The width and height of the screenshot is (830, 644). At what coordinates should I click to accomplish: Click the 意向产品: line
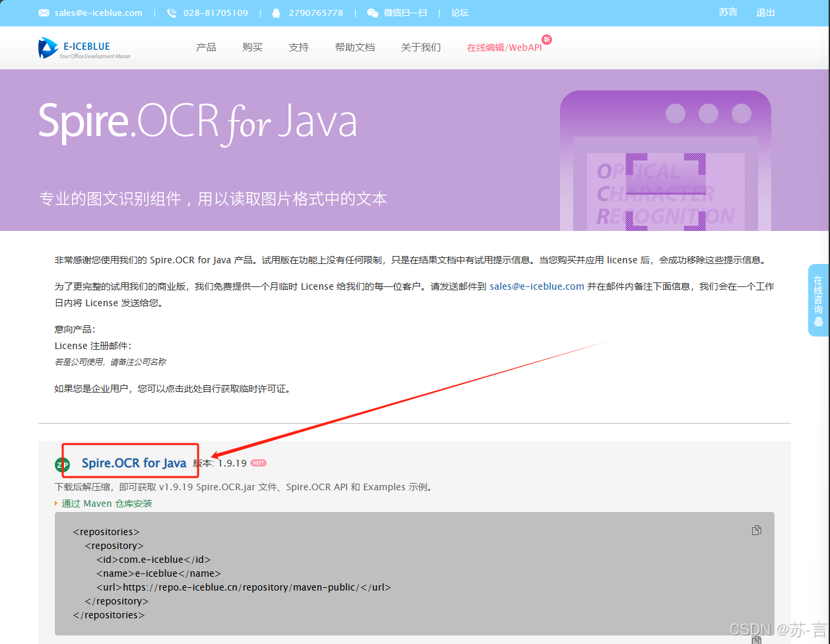pyautogui.click(x=75, y=329)
